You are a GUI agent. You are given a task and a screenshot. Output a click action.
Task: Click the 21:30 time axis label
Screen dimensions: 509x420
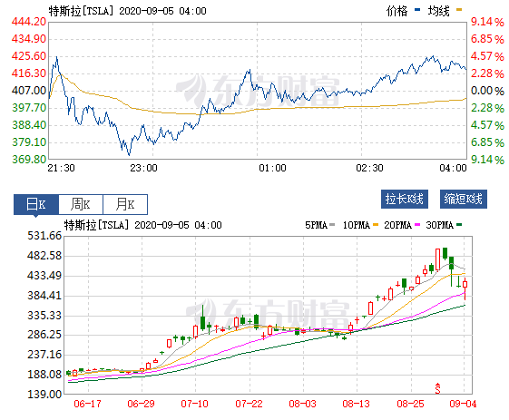(x=61, y=168)
